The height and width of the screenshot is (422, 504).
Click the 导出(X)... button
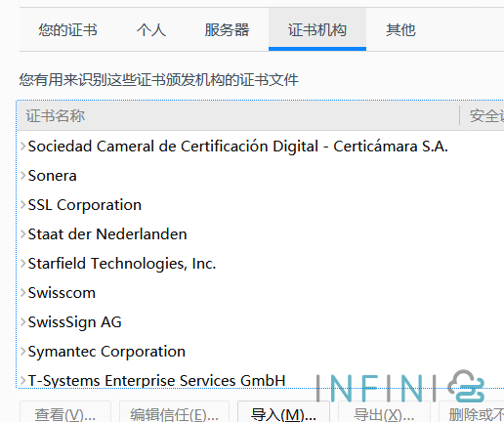click(x=384, y=412)
